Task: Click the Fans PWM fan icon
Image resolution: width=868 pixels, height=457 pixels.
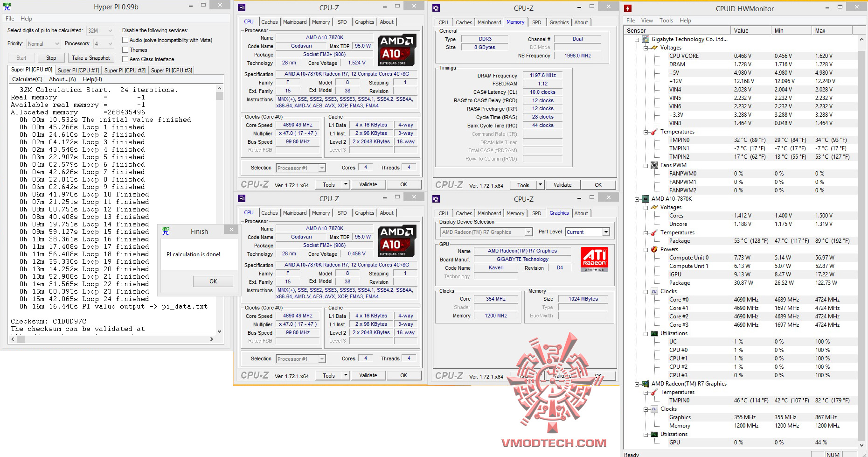Action: coord(654,165)
